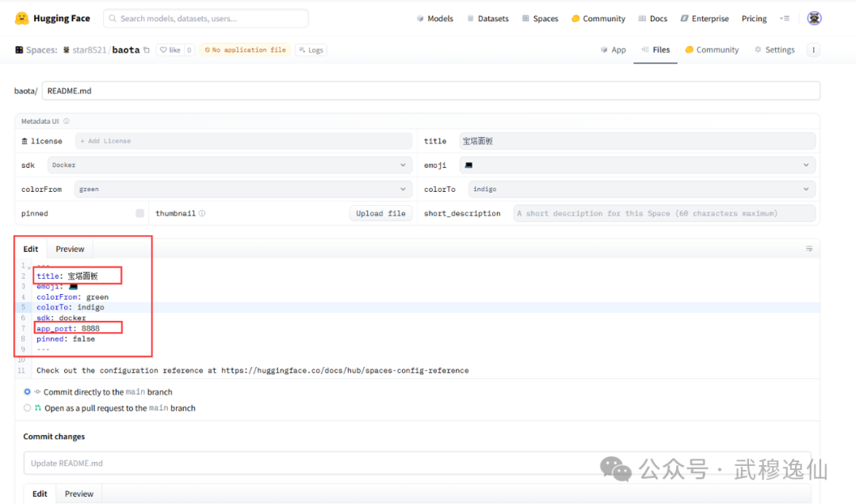This screenshot has width=856, height=504.
Task: Open star8521 user profile link
Action: (x=89, y=50)
